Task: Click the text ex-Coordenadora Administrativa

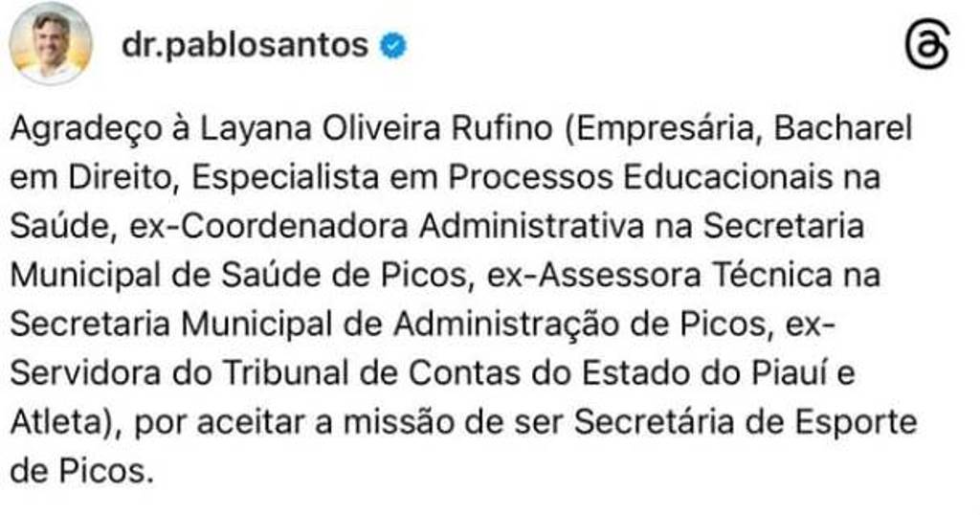Action: (x=387, y=226)
